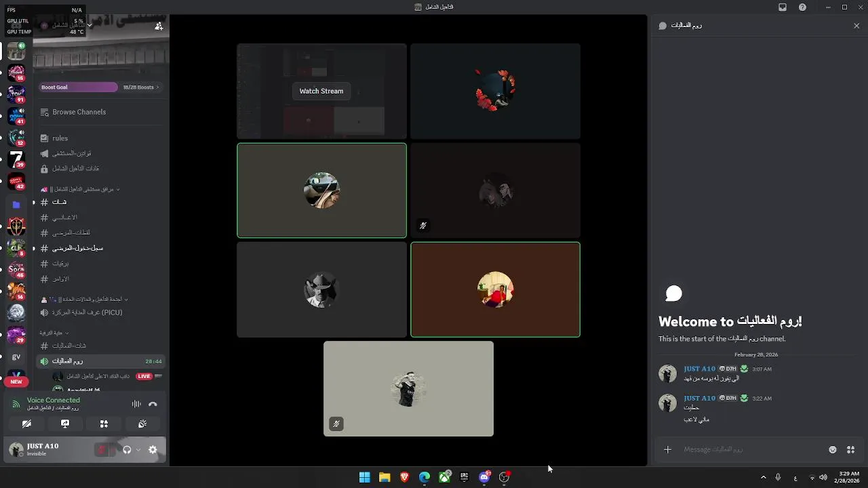Open the server with the 7 logo

point(16,160)
